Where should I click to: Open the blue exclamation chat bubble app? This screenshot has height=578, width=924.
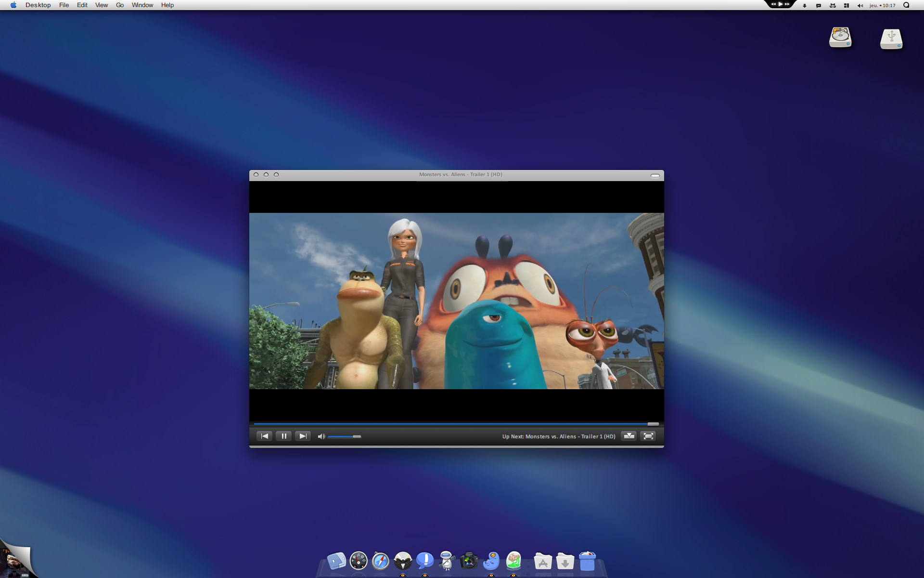pyautogui.click(x=425, y=560)
